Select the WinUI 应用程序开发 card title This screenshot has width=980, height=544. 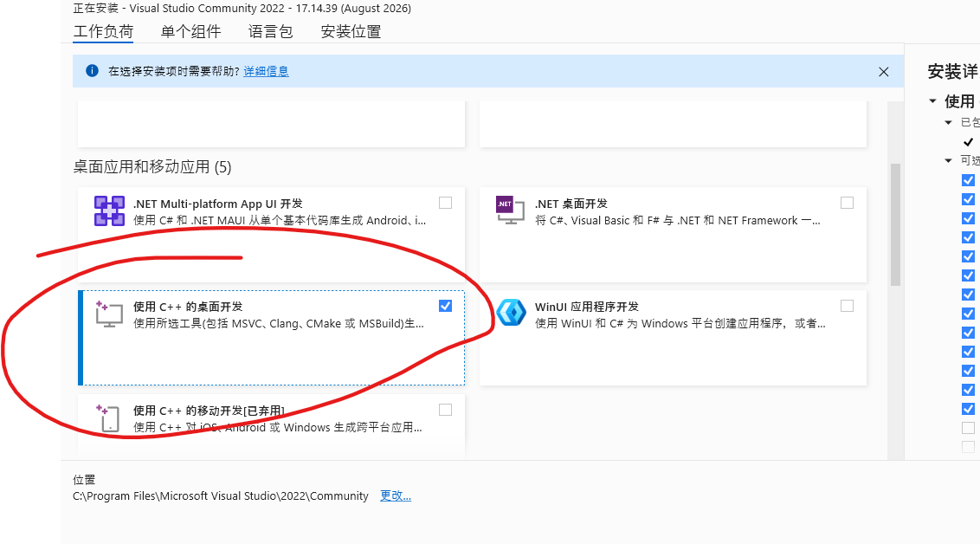[x=587, y=307]
